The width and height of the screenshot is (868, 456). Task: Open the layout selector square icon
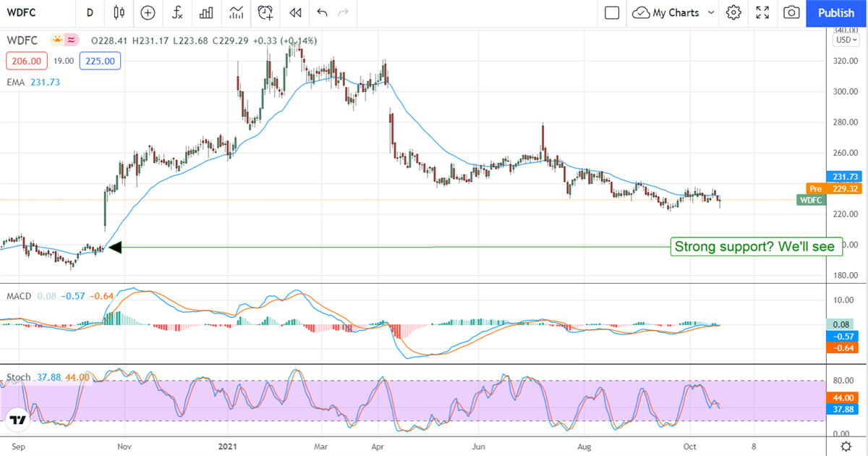pos(612,12)
